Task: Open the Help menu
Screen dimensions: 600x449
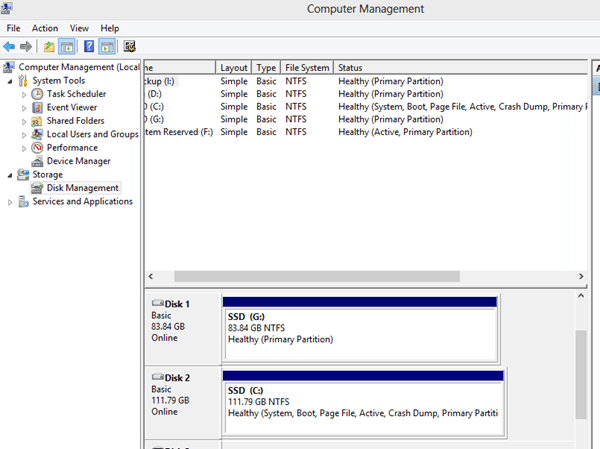Action: (x=110, y=28)
